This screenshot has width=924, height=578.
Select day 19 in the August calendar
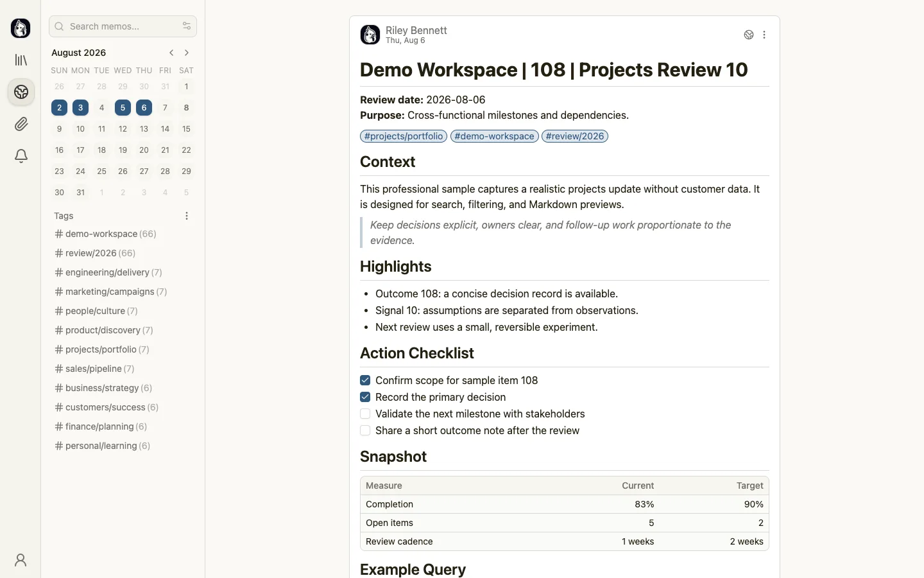pyautogui.click(x=123, y=150)
